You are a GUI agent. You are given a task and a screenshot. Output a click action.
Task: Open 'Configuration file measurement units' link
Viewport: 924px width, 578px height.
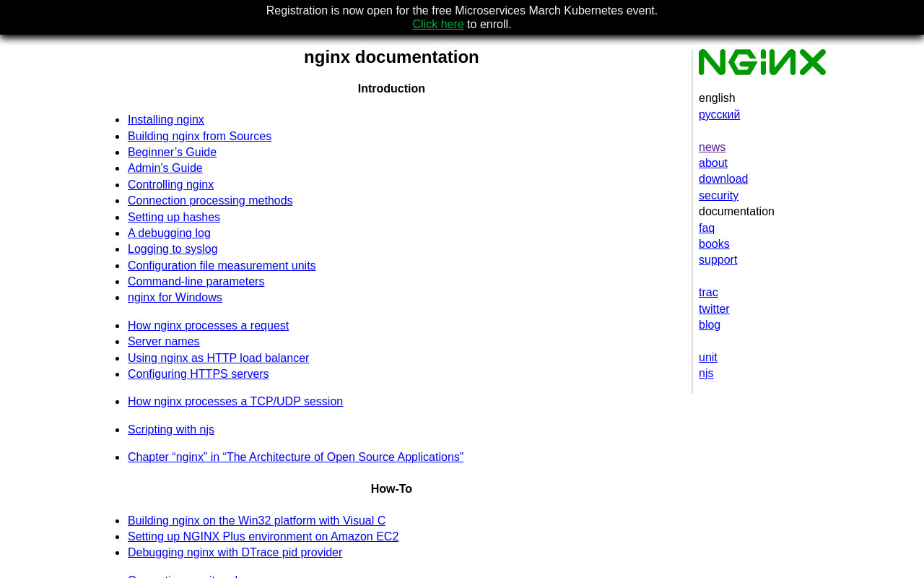pos(222,266)
